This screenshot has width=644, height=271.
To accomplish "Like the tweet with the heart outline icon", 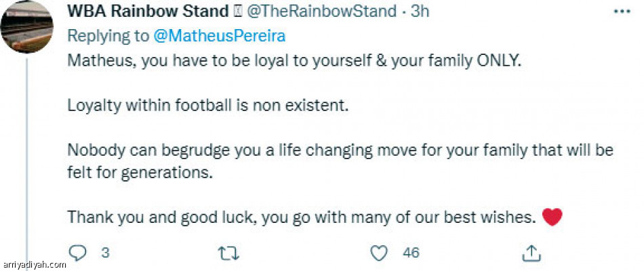I will coord(380,253).
